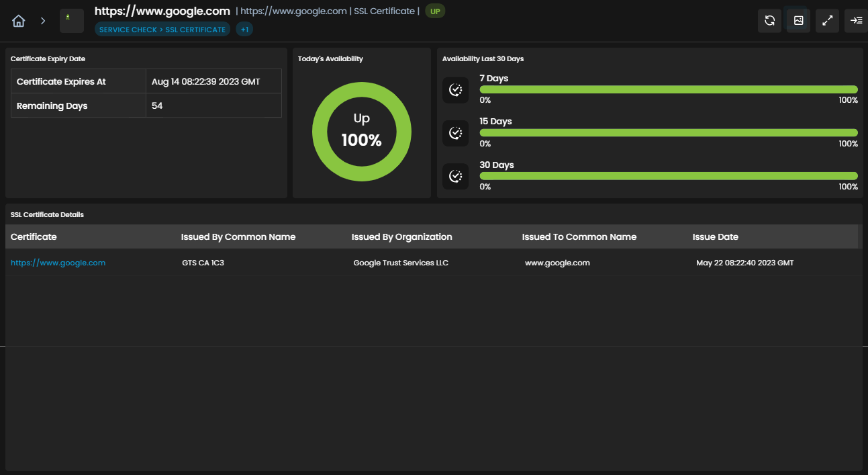The image size is (868, 475).
Task: Click the breadcrumb chevron arrow
Action: tap(43, 21)
